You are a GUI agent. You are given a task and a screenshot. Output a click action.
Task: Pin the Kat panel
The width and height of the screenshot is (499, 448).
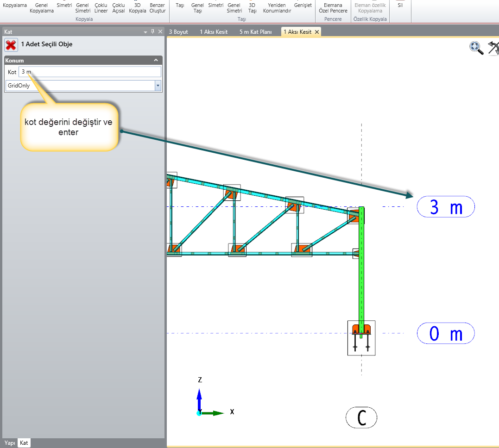coord(153,31)
